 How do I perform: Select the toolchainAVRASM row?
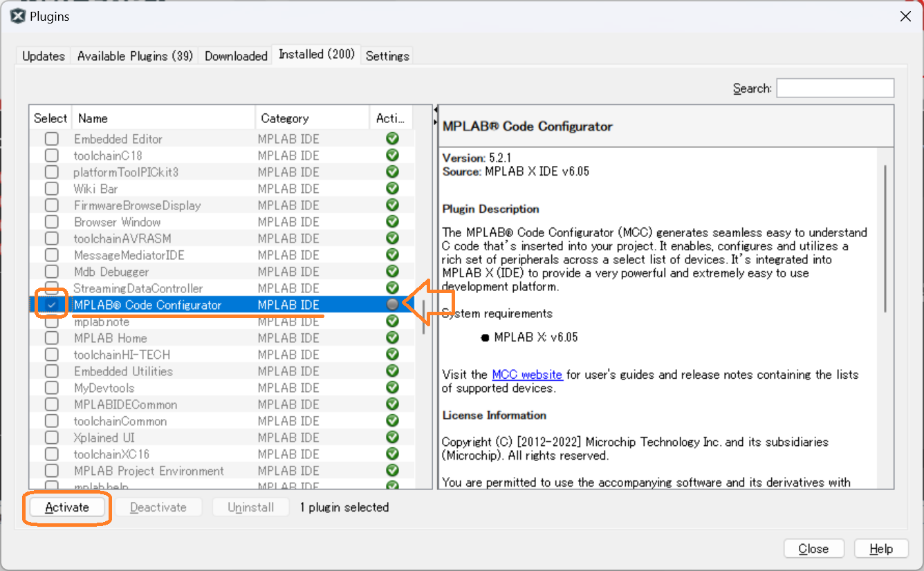[x=221, y=238]
